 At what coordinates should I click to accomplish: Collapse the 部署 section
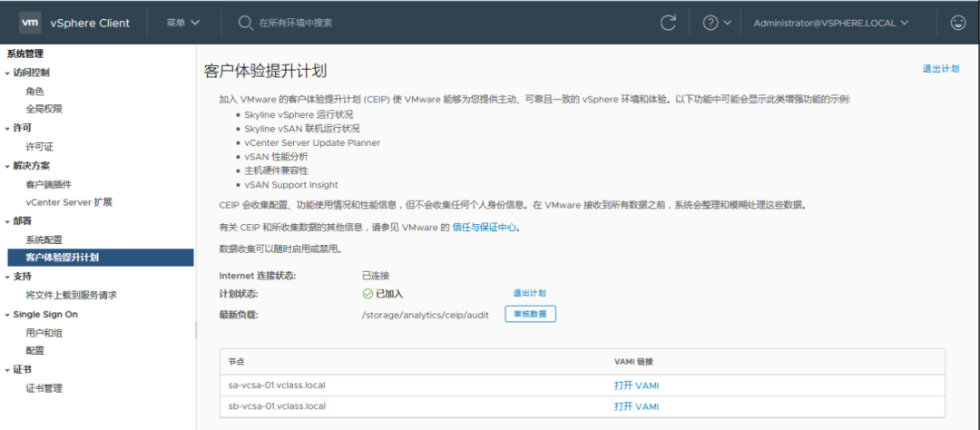[7, 222]
